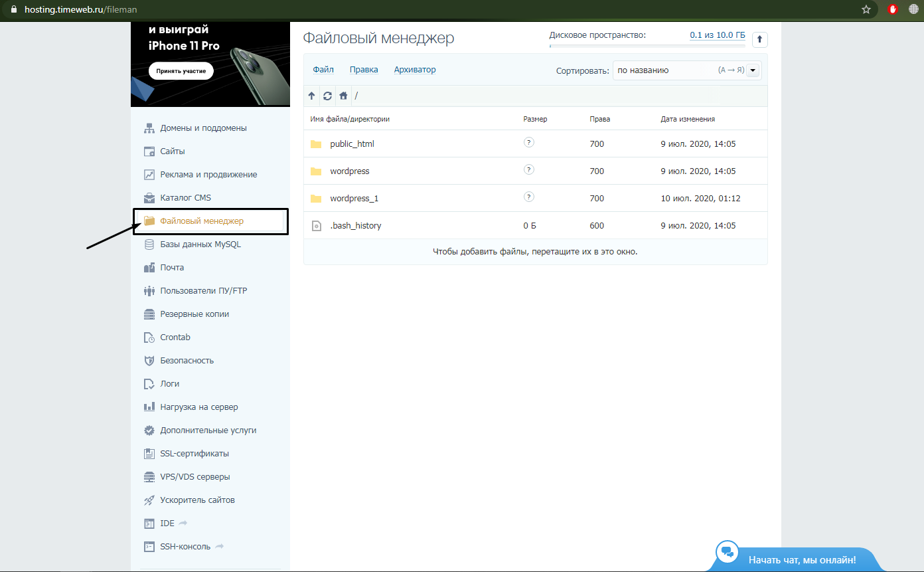Show size of public_html folder
Viewport: 924px width, 572px height.
528,142
